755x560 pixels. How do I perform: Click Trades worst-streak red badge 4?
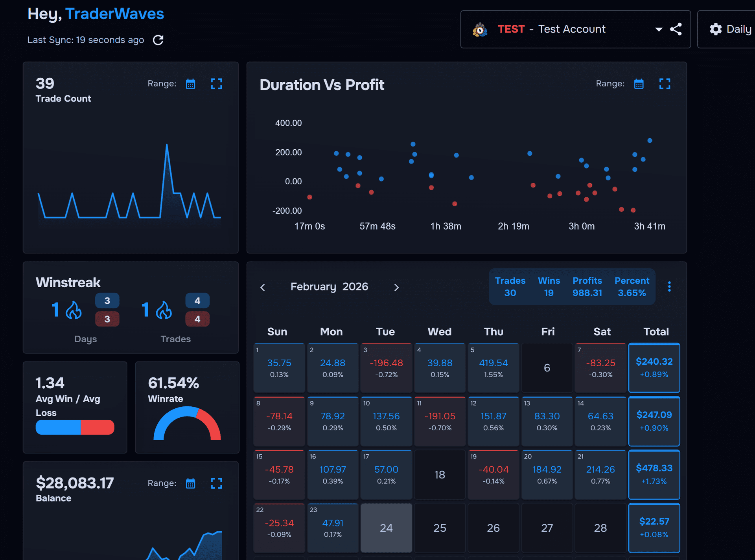coord(197,319)
